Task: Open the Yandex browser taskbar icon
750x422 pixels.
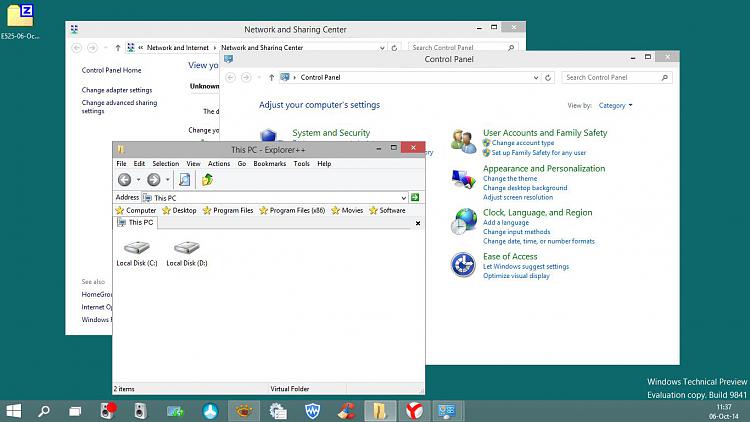Action: pos(414,411)
